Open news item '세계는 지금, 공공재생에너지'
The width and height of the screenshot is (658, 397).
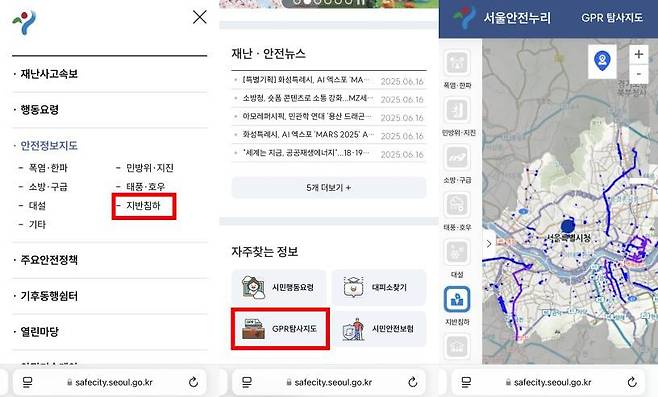[306, 153]
